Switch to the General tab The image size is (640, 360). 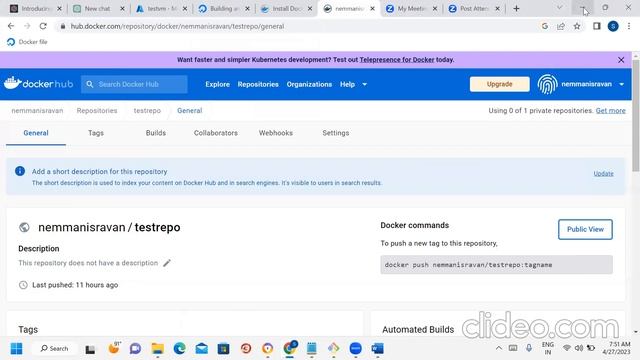pos(36,133)
